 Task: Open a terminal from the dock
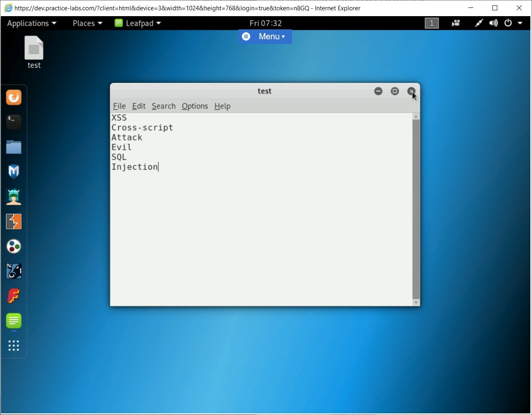pos(14,122)
